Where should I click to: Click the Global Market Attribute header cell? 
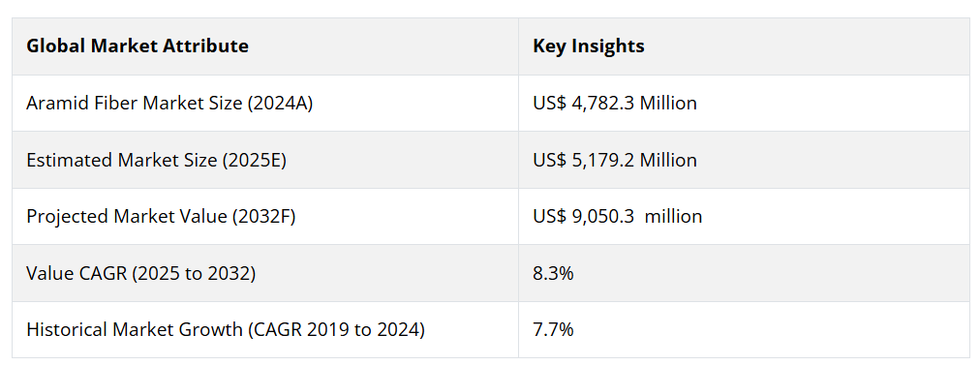click(x=265, y=46)
